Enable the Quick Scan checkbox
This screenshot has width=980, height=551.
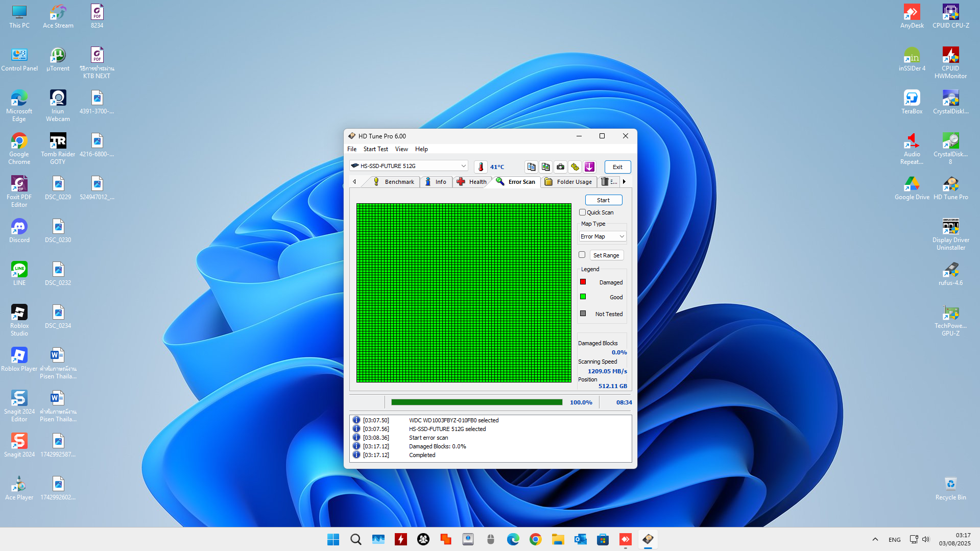[582, 212]
